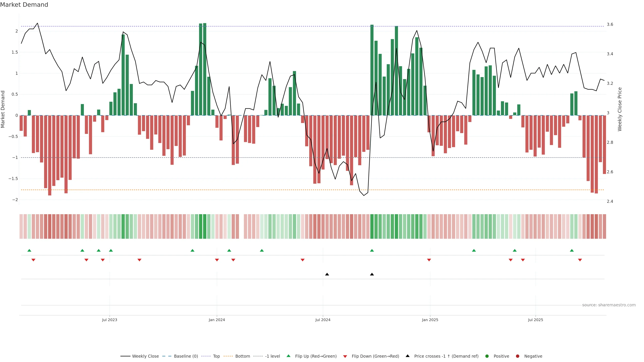
Task: Click the source: sharemaestro.com text
Action: (609, 305)
